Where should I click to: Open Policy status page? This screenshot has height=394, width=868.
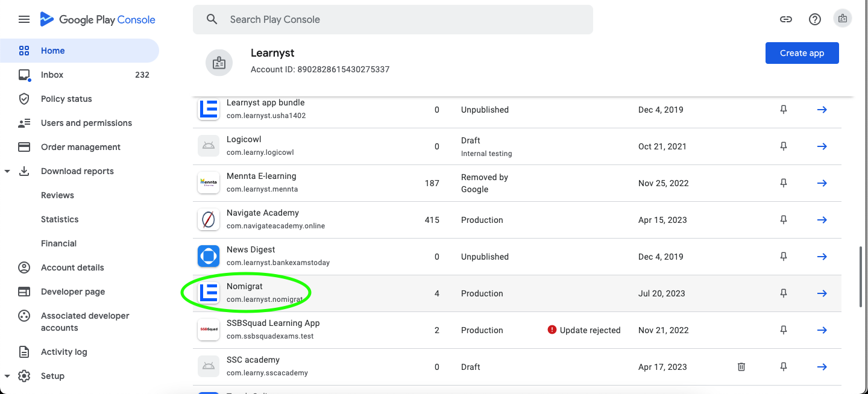point(80,99)
